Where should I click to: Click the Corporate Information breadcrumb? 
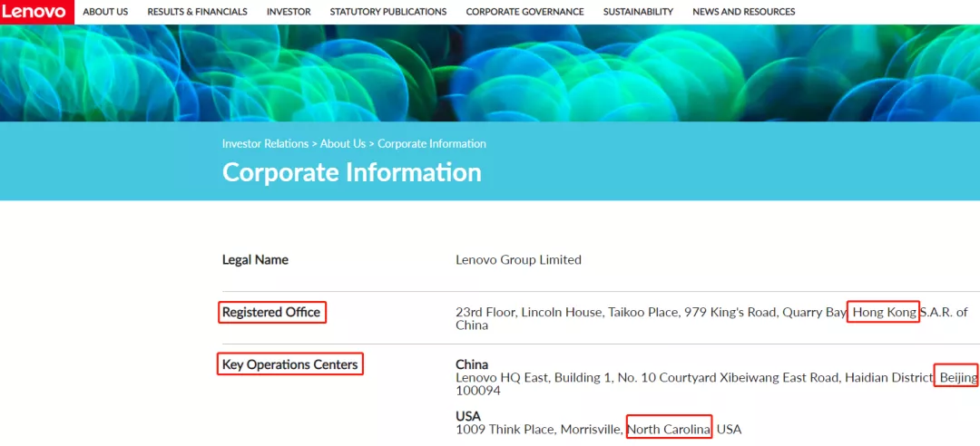click(432, 144)
